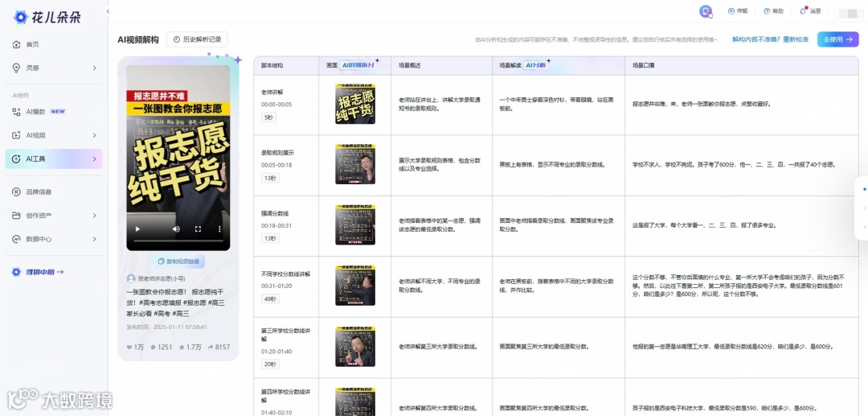Image resolution: width=868 pixels, height=416 pixels.
Task: Expand the AI视频 chevron
Action: [94, 135]
